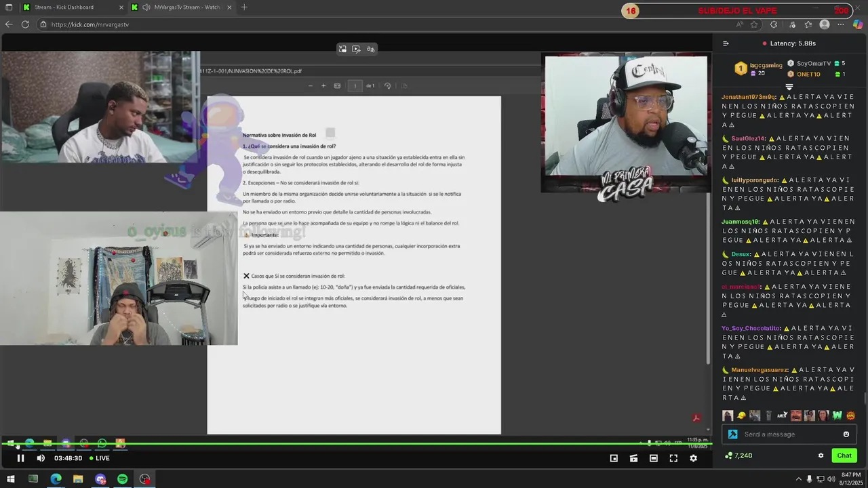Show hidden system tray icons
This screenshot has width=868, height=488.
[798, 479]
